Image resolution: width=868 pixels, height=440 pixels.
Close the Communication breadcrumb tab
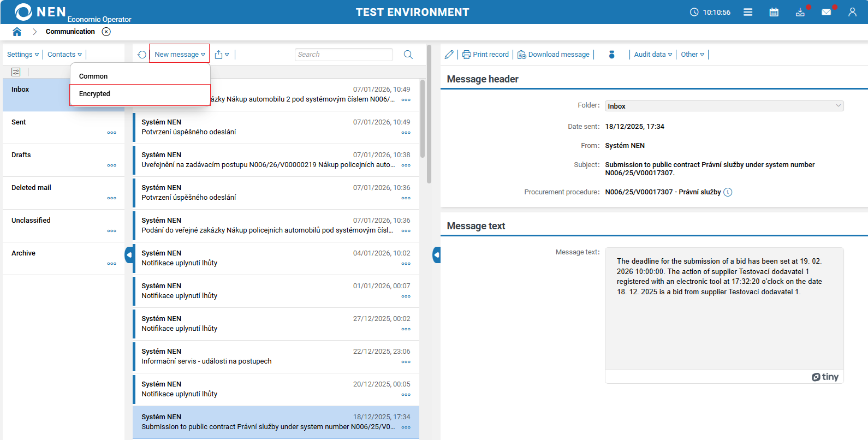106,32
